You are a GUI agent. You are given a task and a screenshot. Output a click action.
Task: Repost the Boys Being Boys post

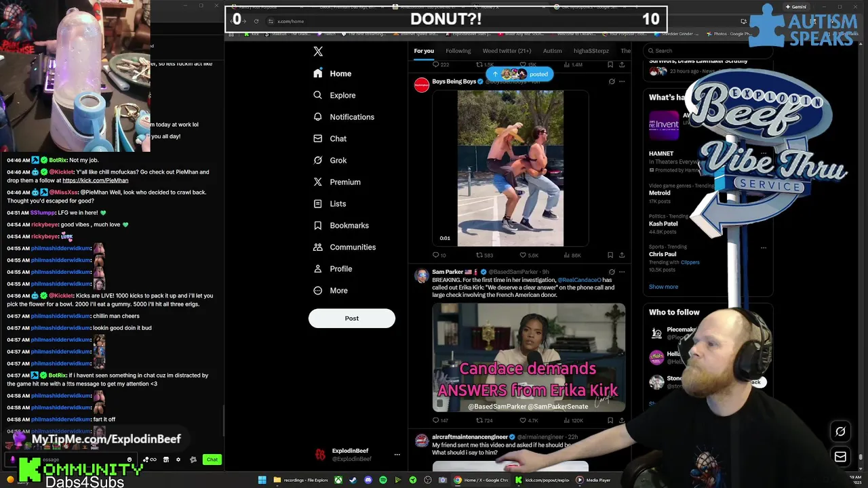tap(484, 256)
